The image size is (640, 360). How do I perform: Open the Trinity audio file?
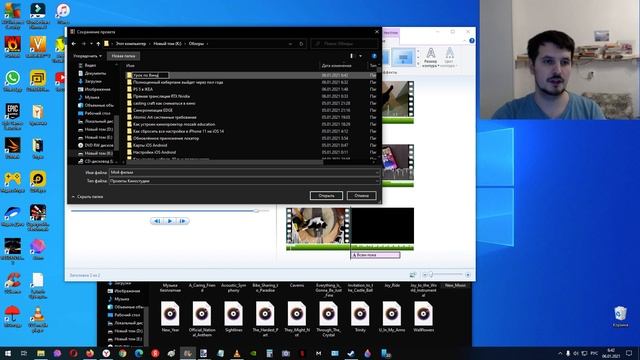pyautogui.click(x=360, y=317)
